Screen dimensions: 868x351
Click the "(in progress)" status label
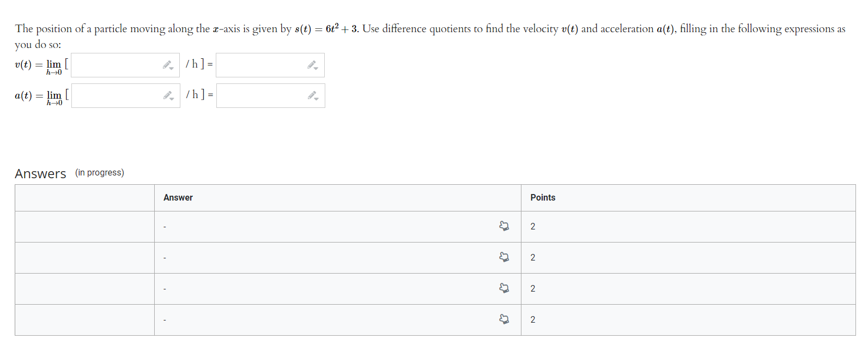coord(100,173)
